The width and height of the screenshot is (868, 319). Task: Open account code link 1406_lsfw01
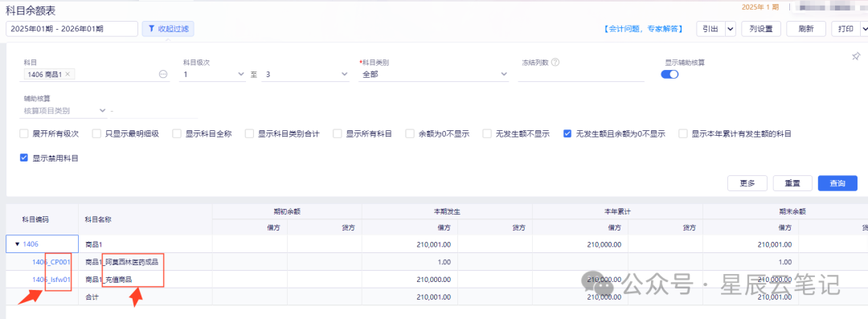coord(51,280)
